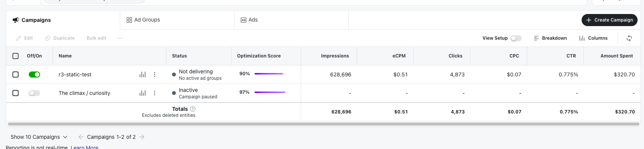The image size is (644, 149).
Task: Click the refresh data icon
Action: (x=629, y=38)
